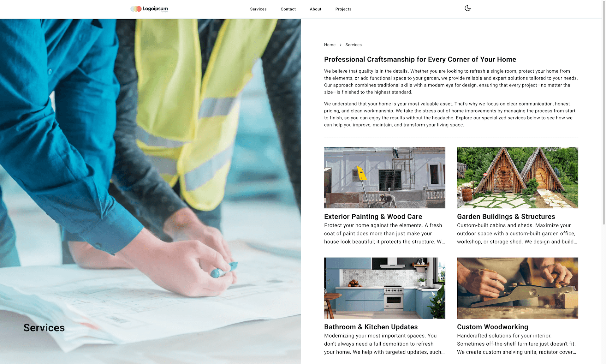Click the exterior painting photo
Image resolution: width=606 pixels, height=364 pixels.
coord(384,178)
